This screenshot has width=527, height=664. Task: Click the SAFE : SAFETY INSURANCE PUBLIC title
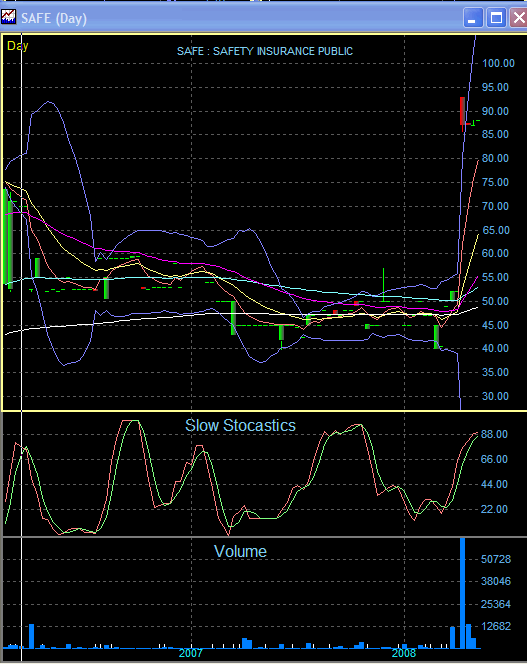265,51
